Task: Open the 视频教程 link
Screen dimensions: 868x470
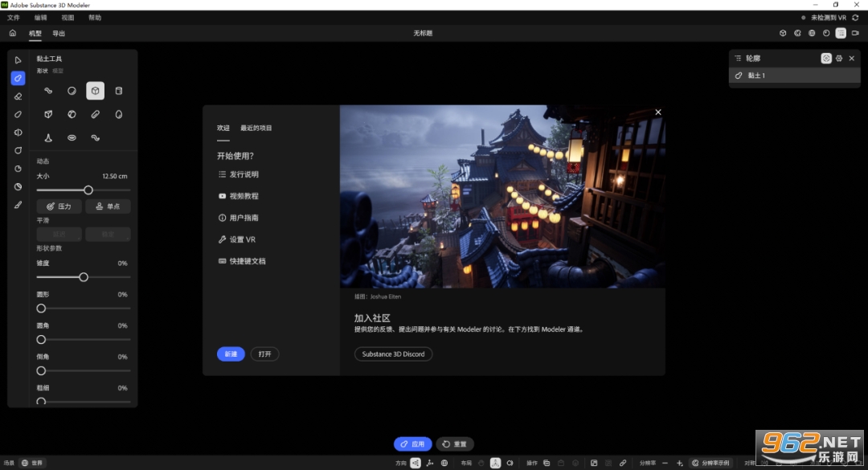Action: tap(239, 196)
